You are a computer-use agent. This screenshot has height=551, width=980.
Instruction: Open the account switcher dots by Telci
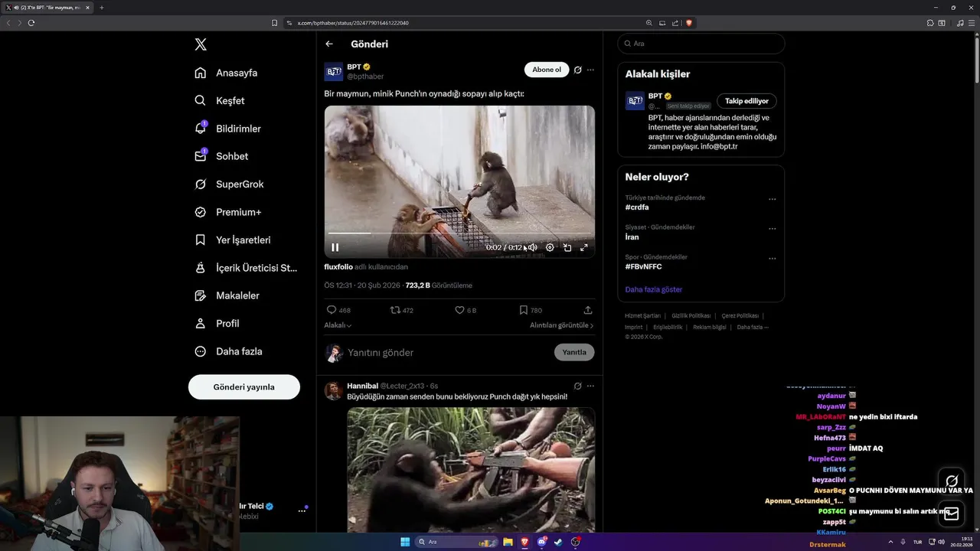[x=302, y=511]
